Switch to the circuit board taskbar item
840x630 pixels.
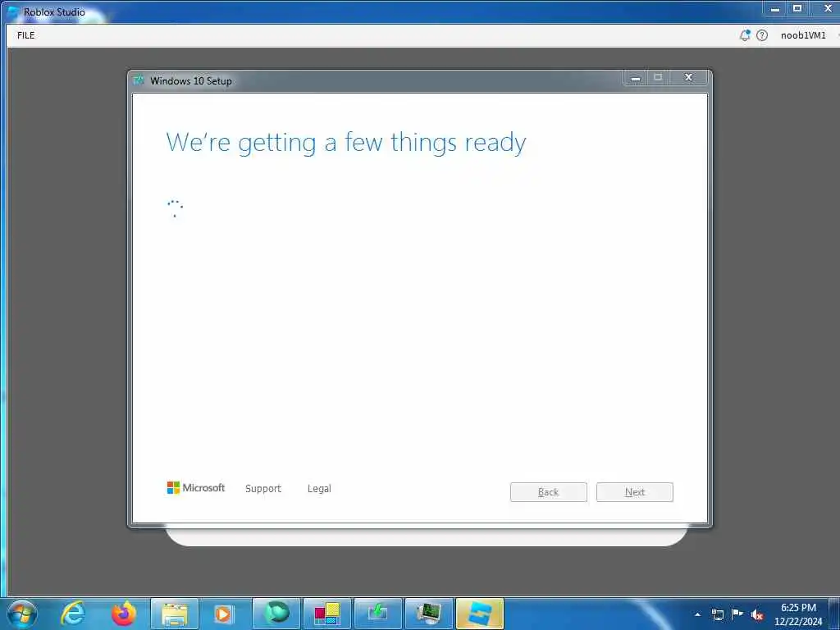click(428, 614)
